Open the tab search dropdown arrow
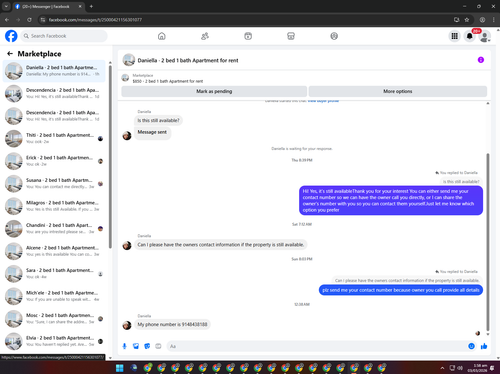 (6, 6)
